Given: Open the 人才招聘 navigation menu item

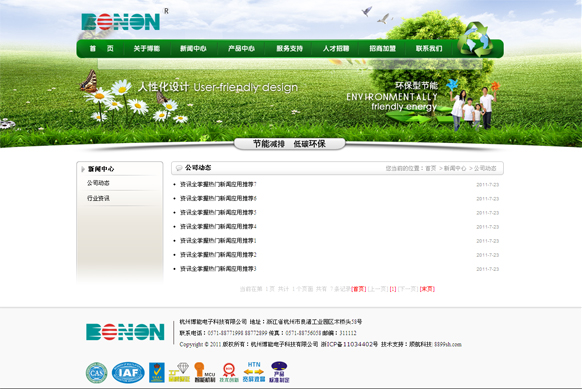Looking at the screenshot, I should [336, 49].
